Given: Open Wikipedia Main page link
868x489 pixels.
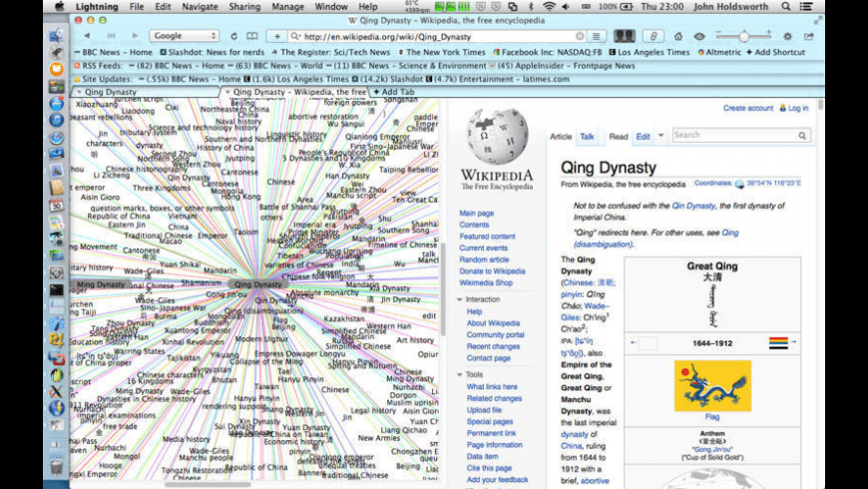Looking at the screenshot, I should (476, 214).
